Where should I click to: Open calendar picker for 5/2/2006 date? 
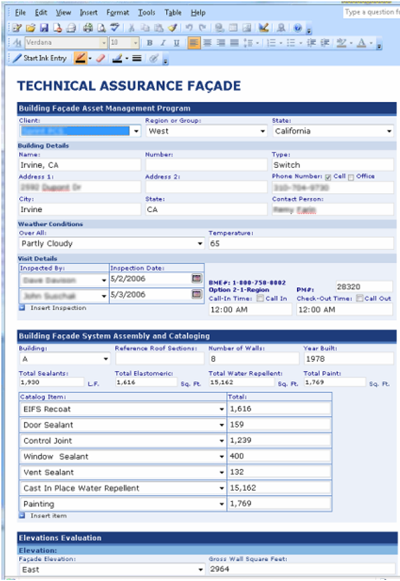(197, 278)
